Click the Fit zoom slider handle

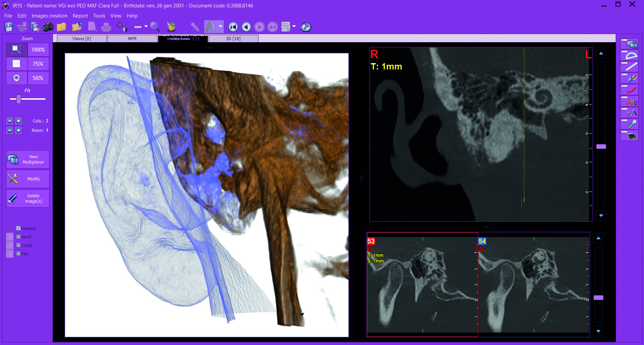pyautogui.click(x=19, y=99)
